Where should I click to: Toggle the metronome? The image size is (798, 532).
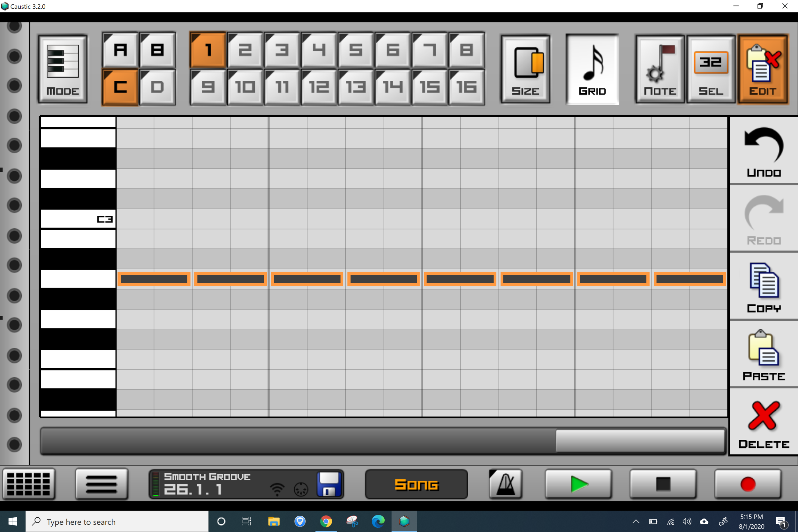505,484
